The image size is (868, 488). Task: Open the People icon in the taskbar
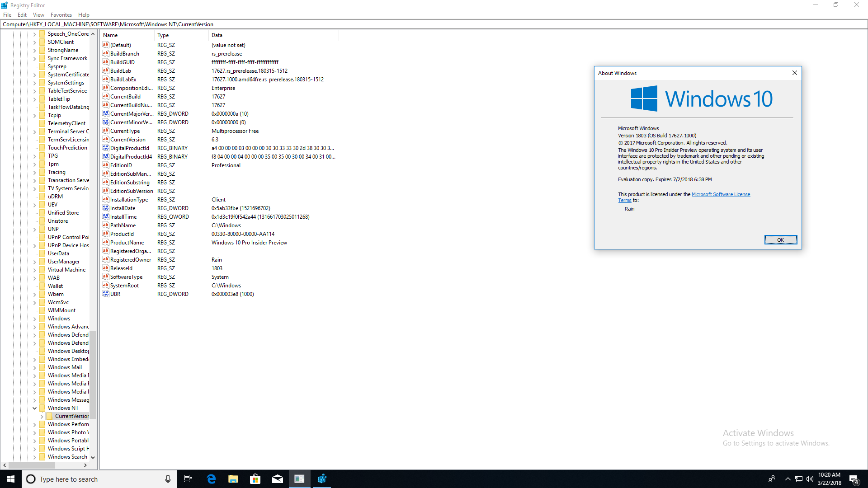pyautogui.click(x=772, y=479)
